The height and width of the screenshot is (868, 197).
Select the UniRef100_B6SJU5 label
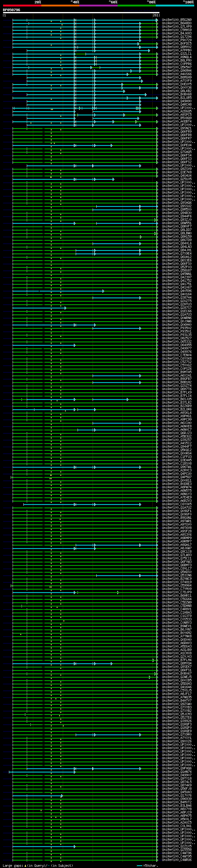click(177, 399)
